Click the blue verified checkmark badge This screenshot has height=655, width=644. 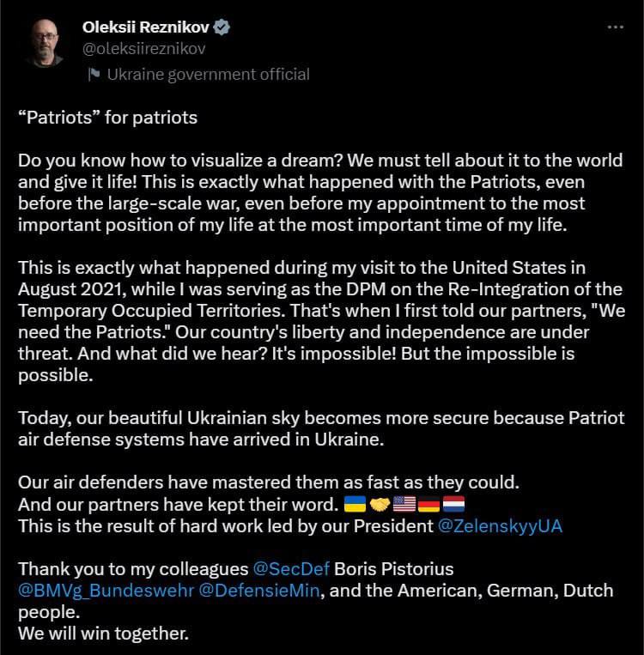pos(222,27)
